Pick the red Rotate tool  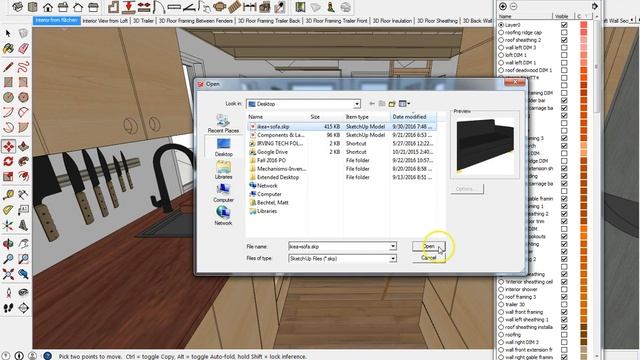coord(8,161)
